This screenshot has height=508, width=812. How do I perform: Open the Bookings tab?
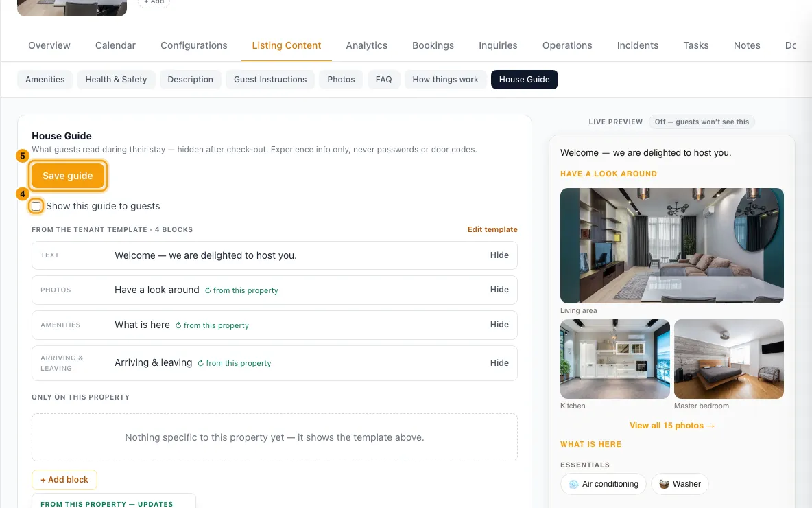coord(433,45)
